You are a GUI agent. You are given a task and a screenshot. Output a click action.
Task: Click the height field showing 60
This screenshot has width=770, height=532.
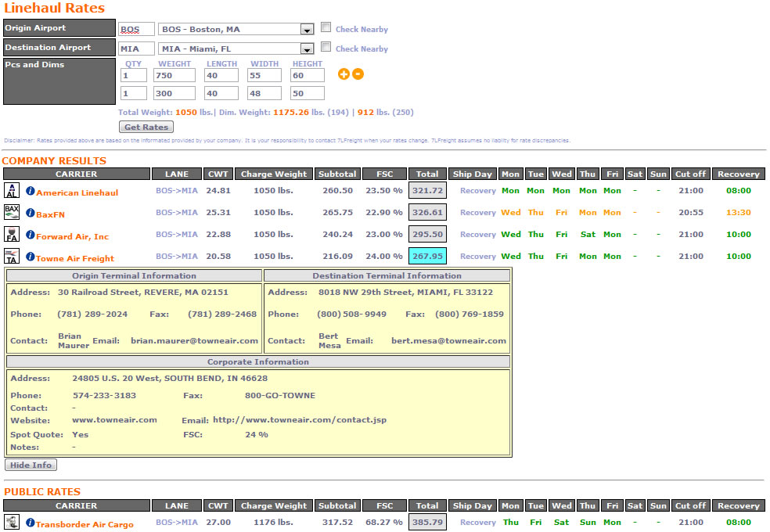point(308,76)
